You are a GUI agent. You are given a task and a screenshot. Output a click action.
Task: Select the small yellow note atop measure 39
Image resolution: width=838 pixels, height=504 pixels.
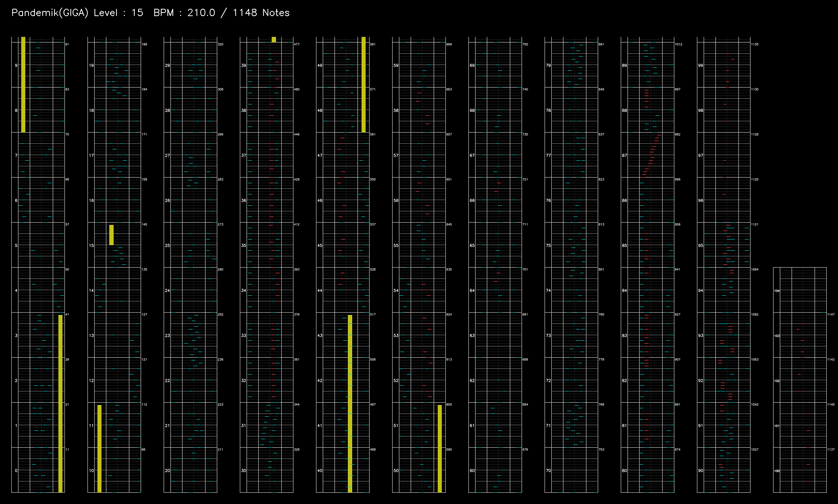pyautogui.click(x=274, y=40)
